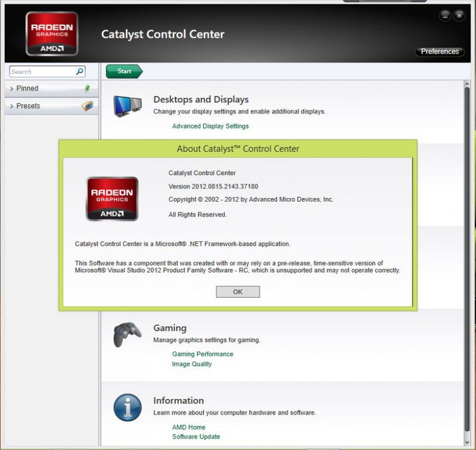476x450 pixels.
Task: Expand the Presets section
Action: (x=28, y=106)
